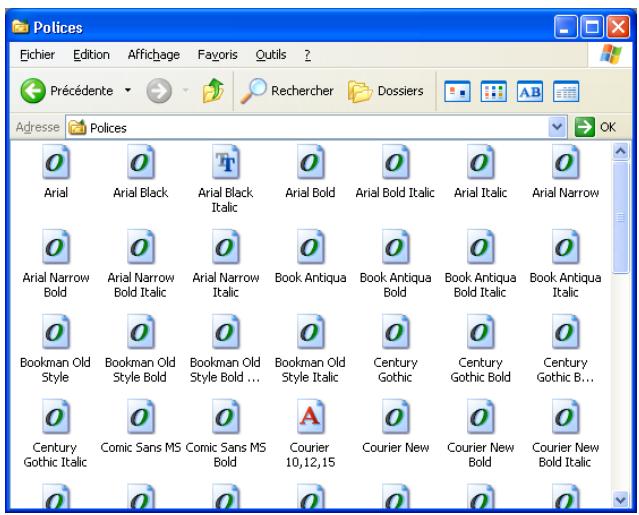639x515 pixels.
Task: Go up one folder level
Action: (x=213, y=90)
